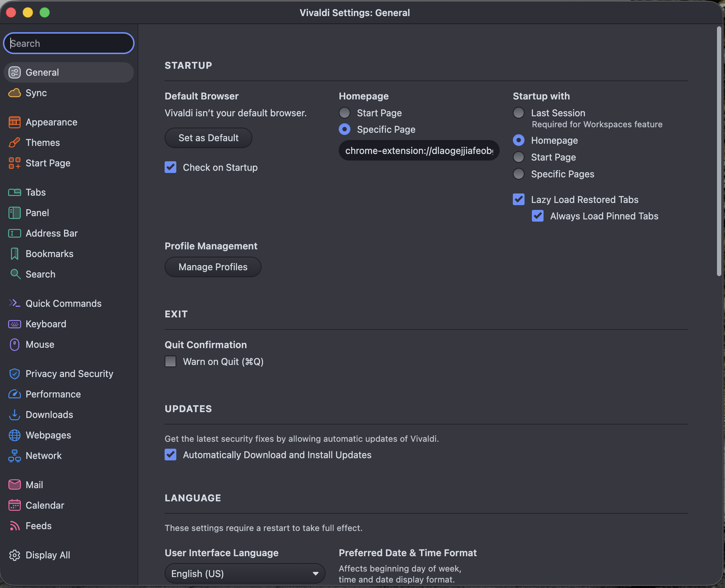Select Last Session startup option
This screenshot has height=588, width=725.
click(x=519, y=113)
